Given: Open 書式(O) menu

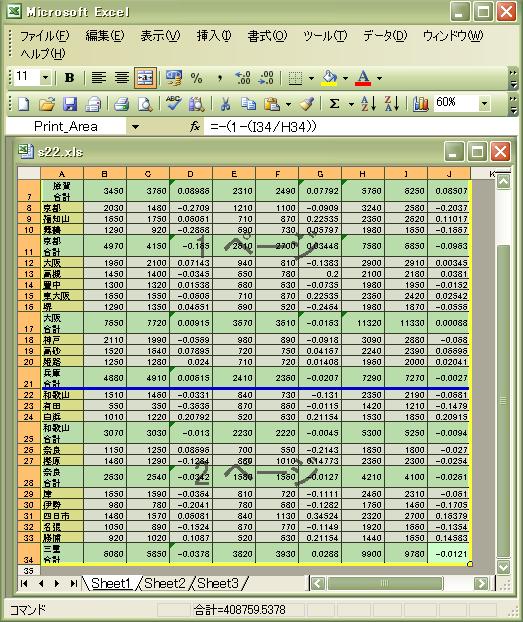Looking at the screenshot, I should [x=267, y=36].
